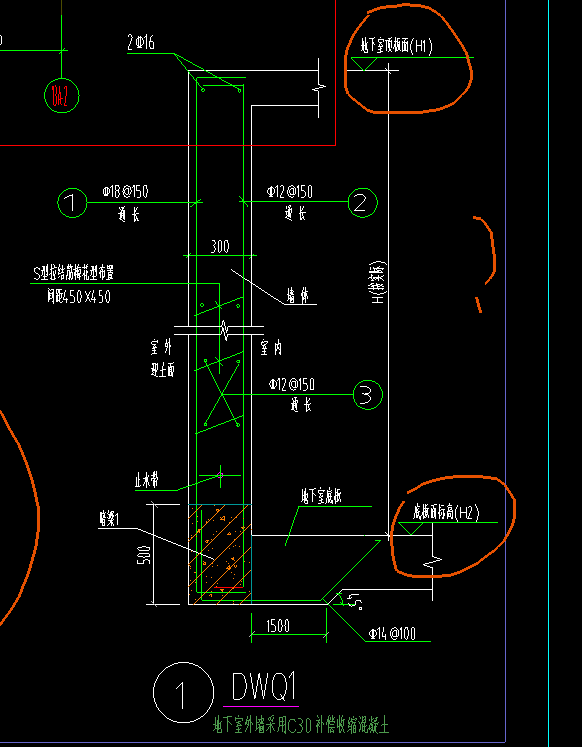Select the hatched hidden beam region
Viewport: 582px width, 747px height.
tap(220, 555)
